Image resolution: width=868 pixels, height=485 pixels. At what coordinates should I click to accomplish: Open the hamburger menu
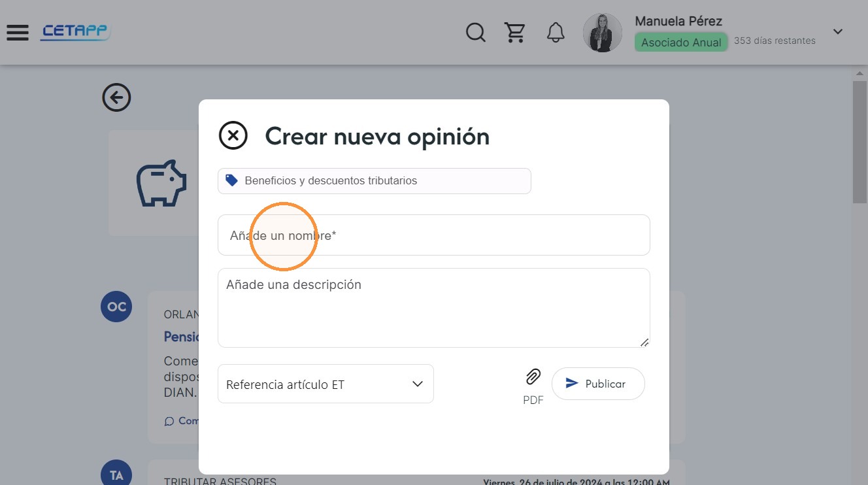(18, 32)
